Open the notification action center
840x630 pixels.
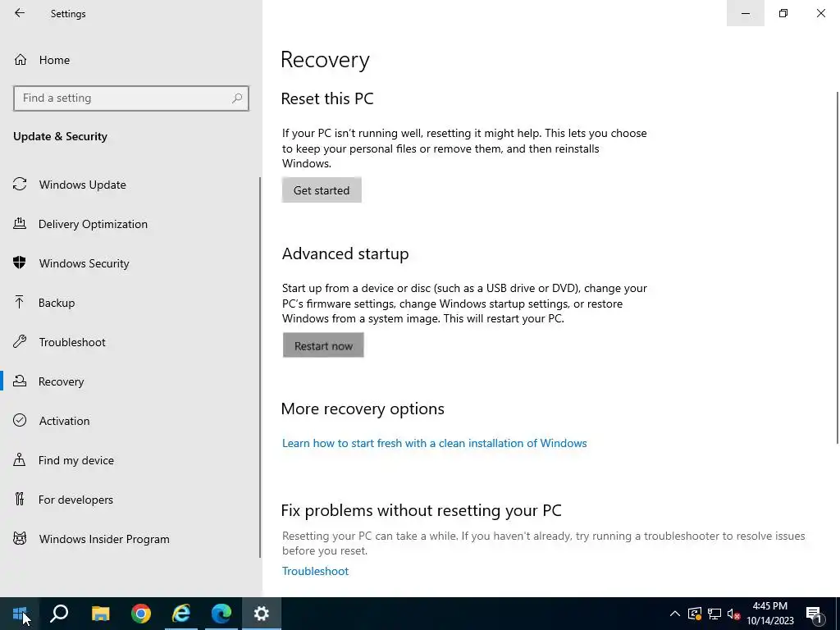(814, 614)
